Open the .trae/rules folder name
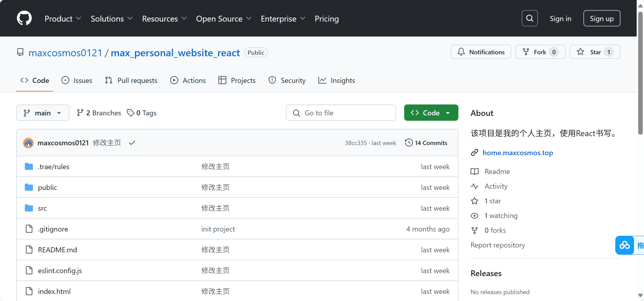The image size is (644, 301). tap(53, 167)
